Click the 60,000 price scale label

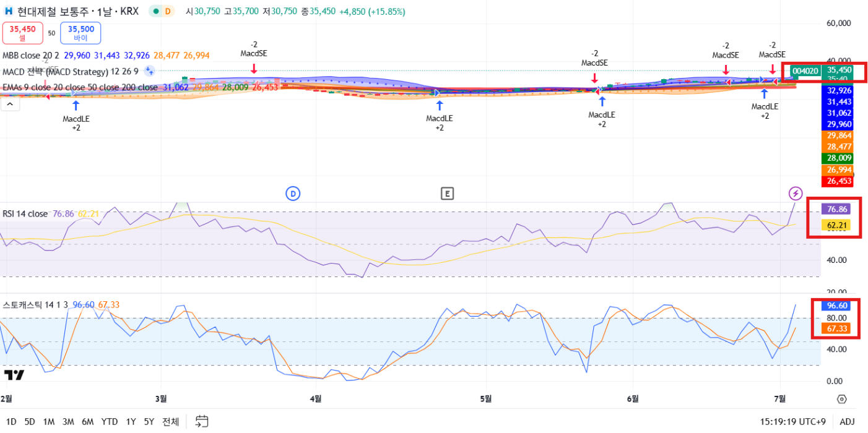point(839,23)
